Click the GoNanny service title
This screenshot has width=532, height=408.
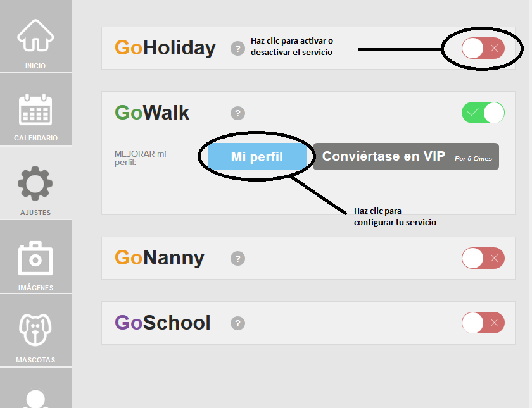(x=159, y=258)
